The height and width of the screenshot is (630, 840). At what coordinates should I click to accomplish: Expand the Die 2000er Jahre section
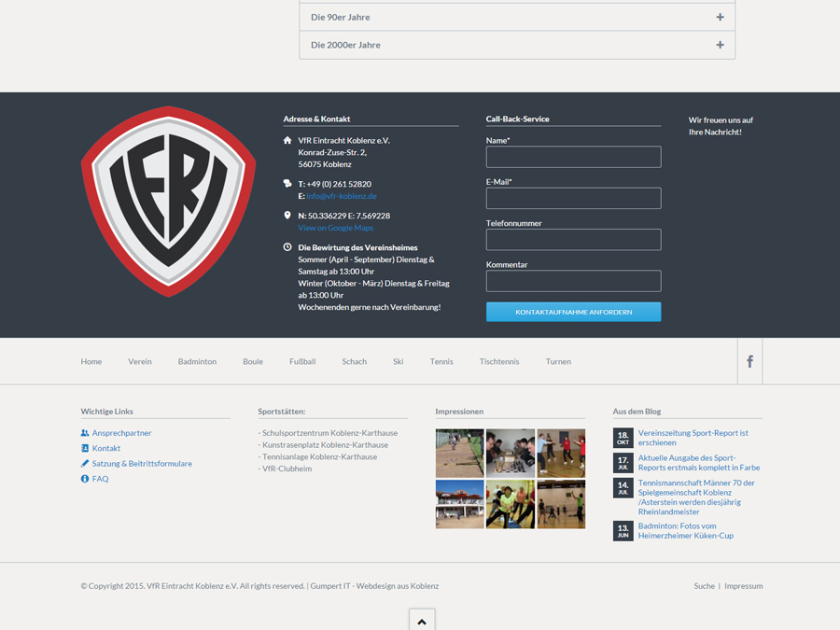(x=516, y=45)
